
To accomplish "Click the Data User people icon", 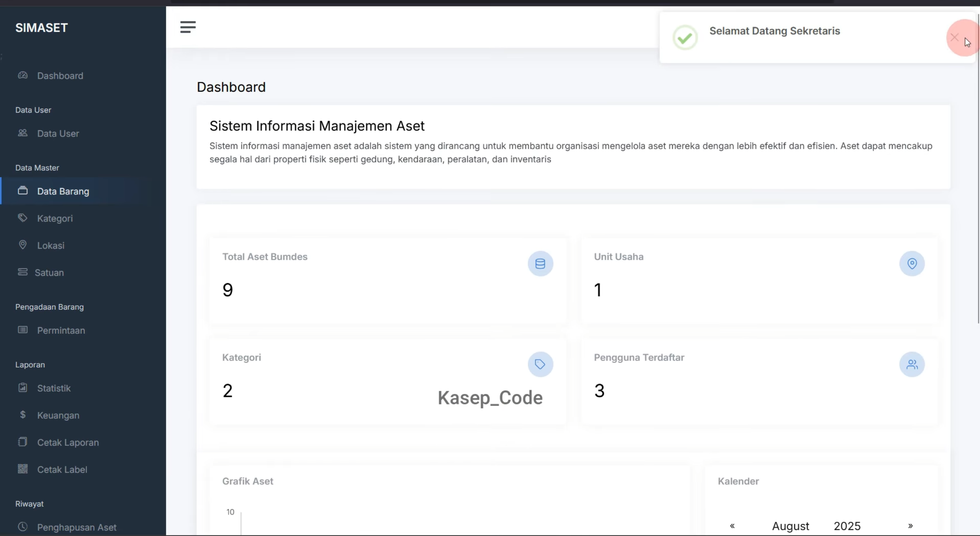I will [23, 133].
